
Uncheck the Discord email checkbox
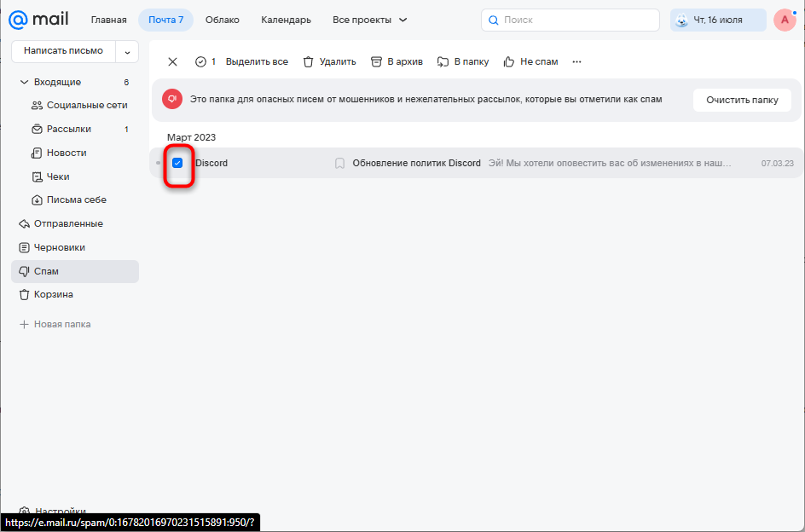tap(177, 164)
